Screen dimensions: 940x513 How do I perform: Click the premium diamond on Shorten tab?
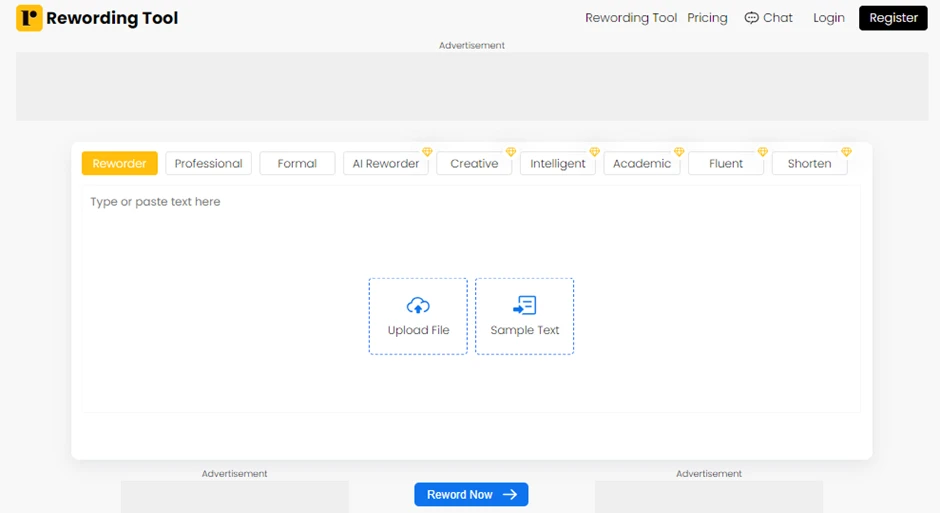pyautogui.click(x=846, y=153)
